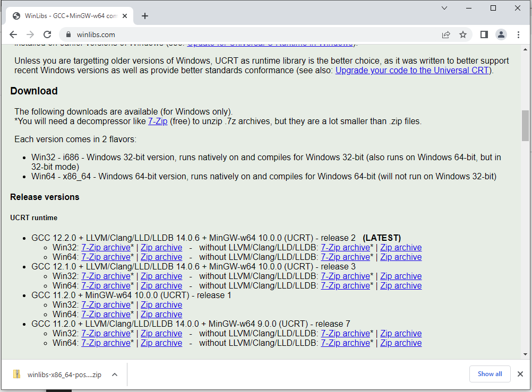This screenshot has width=532, height=392.
Task: Select the WinLibs GCC+MinGW-w64 tab
Action: point(69,16)
